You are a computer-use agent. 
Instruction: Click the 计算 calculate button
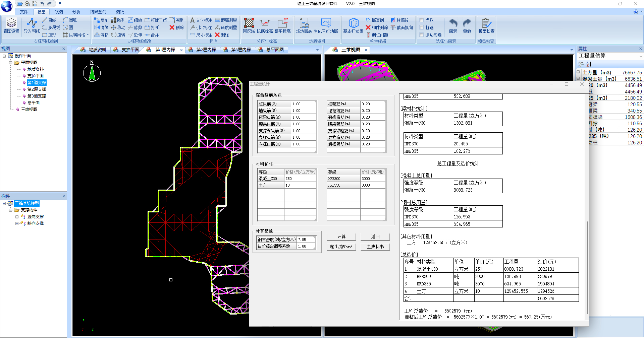[x=341, y=236]
